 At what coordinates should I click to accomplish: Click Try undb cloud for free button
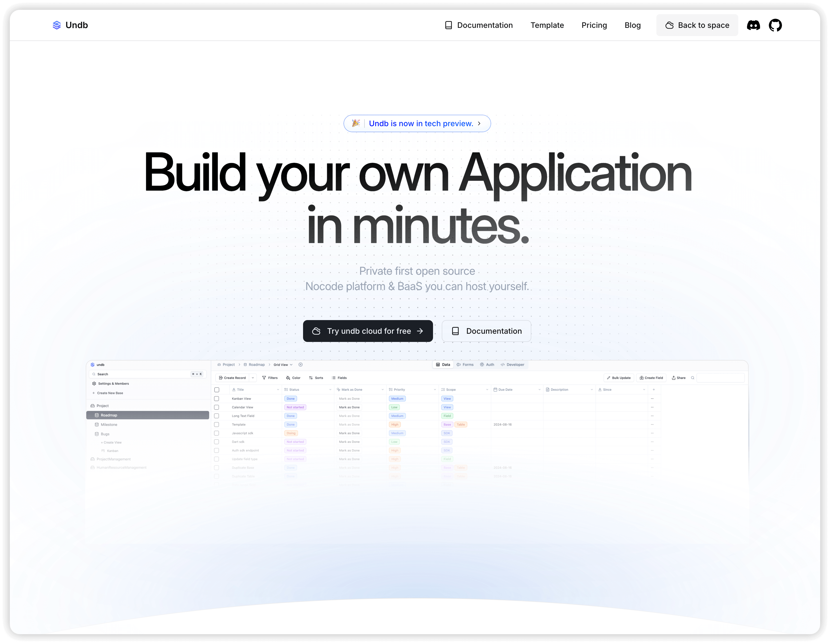[369, 330]
